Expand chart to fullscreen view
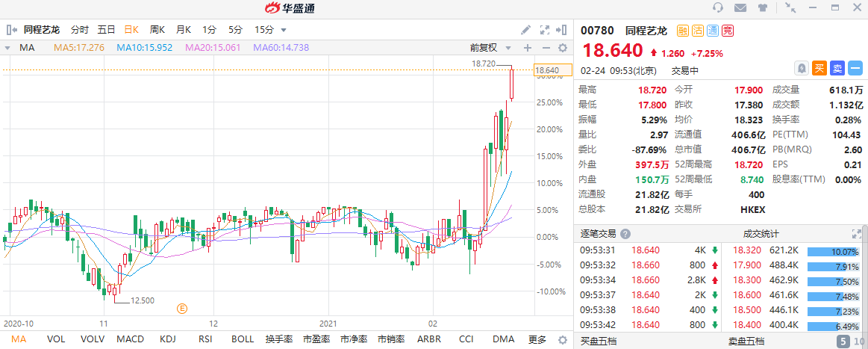 (x=545, y=30)
